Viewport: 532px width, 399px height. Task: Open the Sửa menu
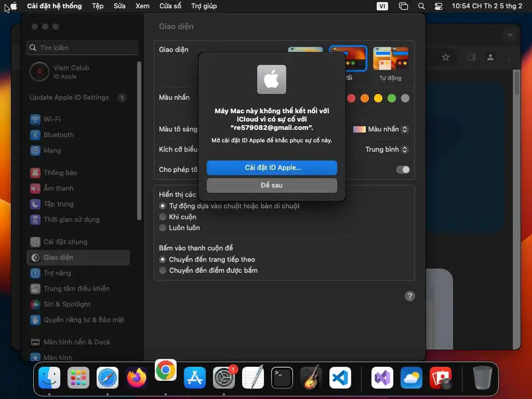tap(119, 6)
